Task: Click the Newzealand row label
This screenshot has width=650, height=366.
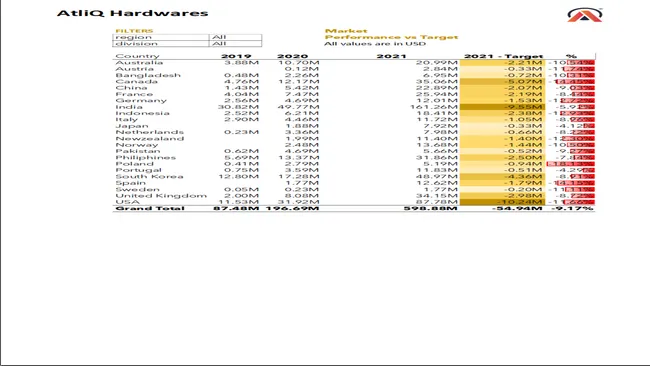Action: click(149, 138)
